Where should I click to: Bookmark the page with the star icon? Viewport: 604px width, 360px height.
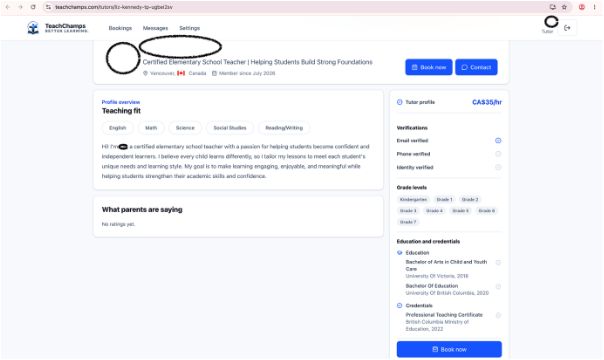coord(564,7)
